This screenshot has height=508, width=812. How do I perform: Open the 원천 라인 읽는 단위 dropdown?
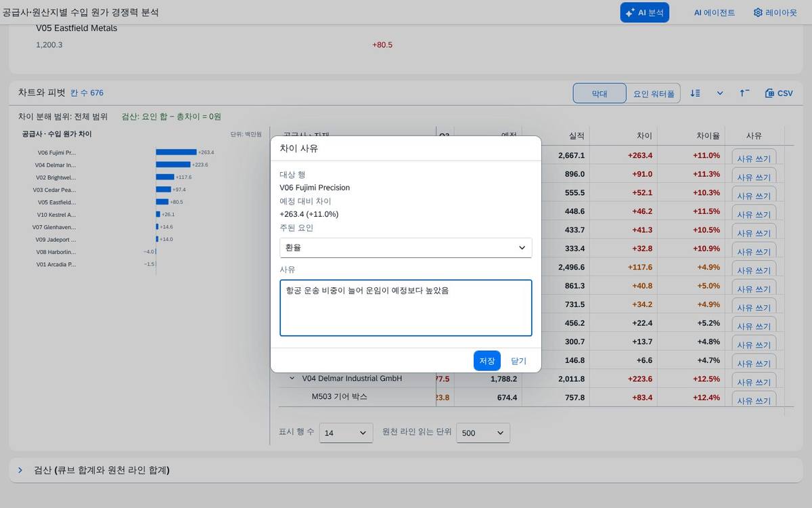coord(483,433)
